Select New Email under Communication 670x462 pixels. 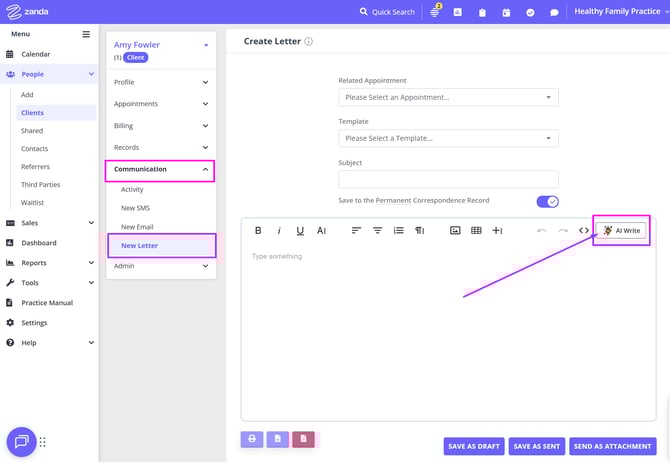(137, 227)
